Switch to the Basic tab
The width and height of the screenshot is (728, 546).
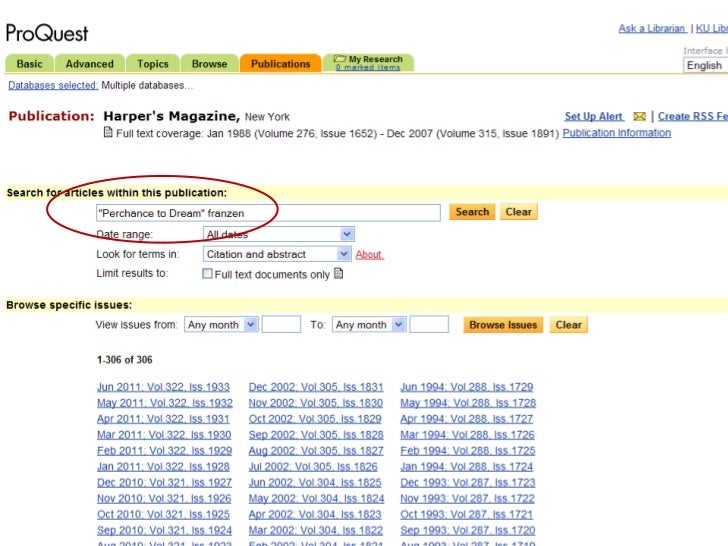(29, 64)
